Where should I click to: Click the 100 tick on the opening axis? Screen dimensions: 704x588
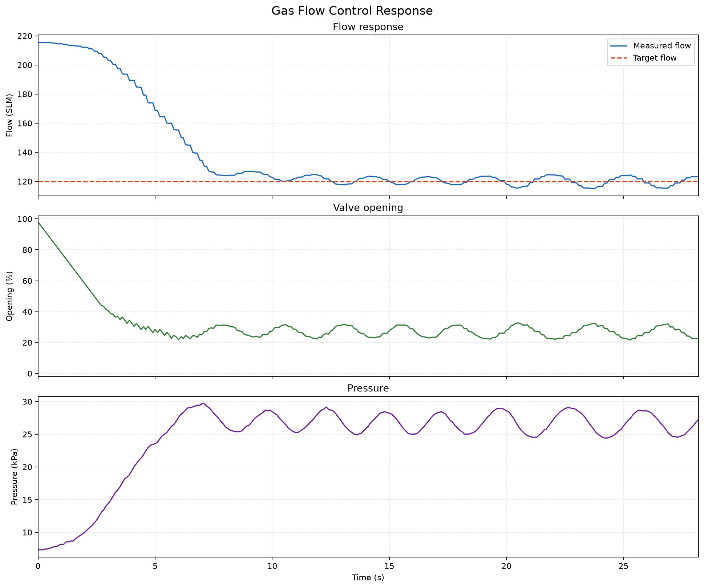[26, 219]
